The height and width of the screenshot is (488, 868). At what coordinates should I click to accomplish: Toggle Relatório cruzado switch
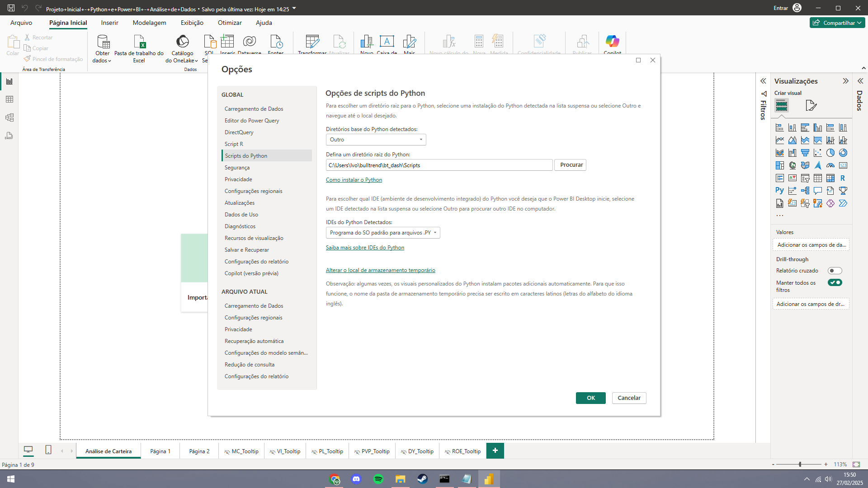835,271
